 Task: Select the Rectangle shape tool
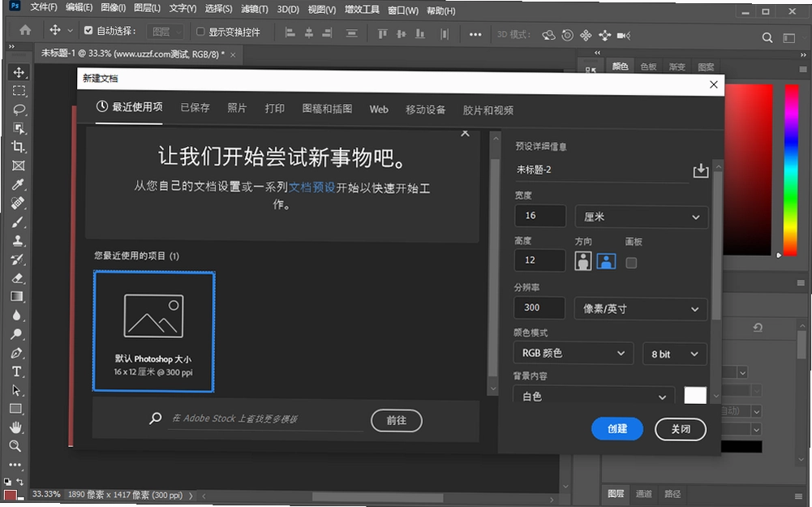pos(16,409)
